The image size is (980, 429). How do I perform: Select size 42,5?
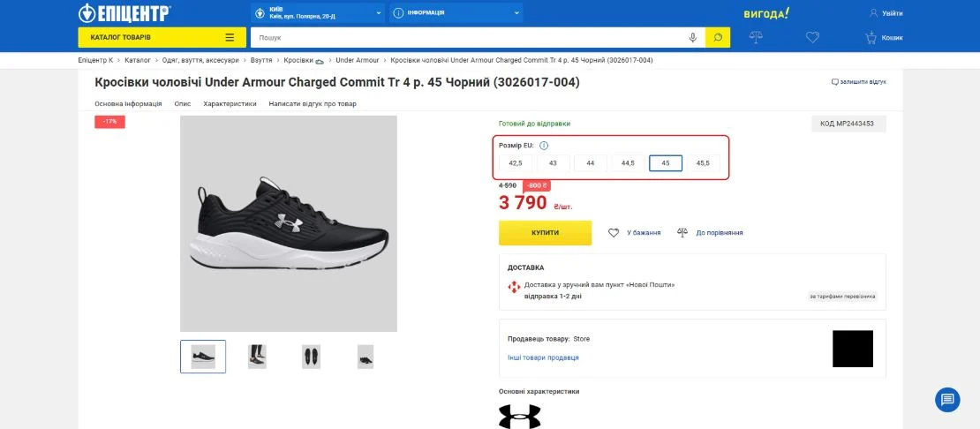pos(516,163)
